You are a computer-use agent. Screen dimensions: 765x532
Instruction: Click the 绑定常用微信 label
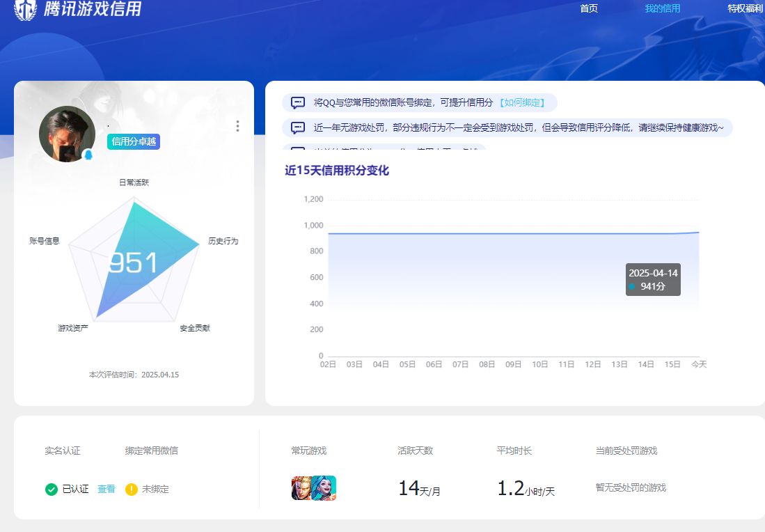pyautogui.click(x=152, y=451)
